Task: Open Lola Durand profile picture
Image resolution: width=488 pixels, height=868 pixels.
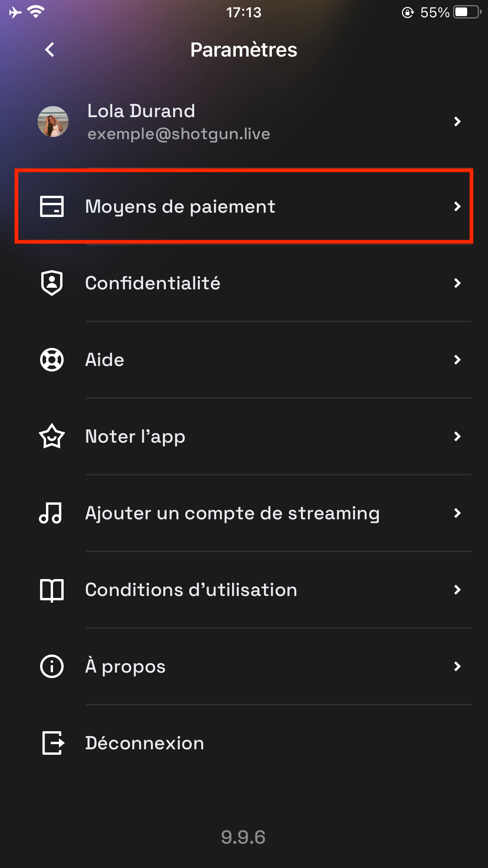Action: coord(53,121)
